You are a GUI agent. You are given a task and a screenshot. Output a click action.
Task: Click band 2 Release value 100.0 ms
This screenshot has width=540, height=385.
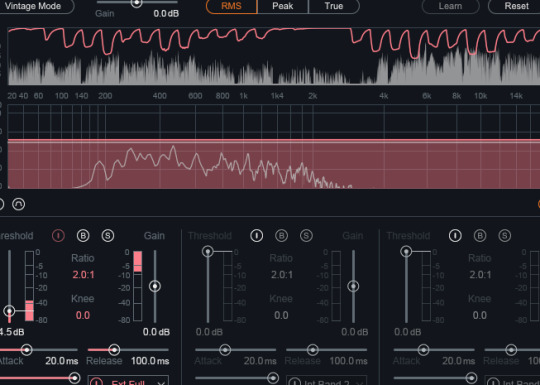[349, 361]
